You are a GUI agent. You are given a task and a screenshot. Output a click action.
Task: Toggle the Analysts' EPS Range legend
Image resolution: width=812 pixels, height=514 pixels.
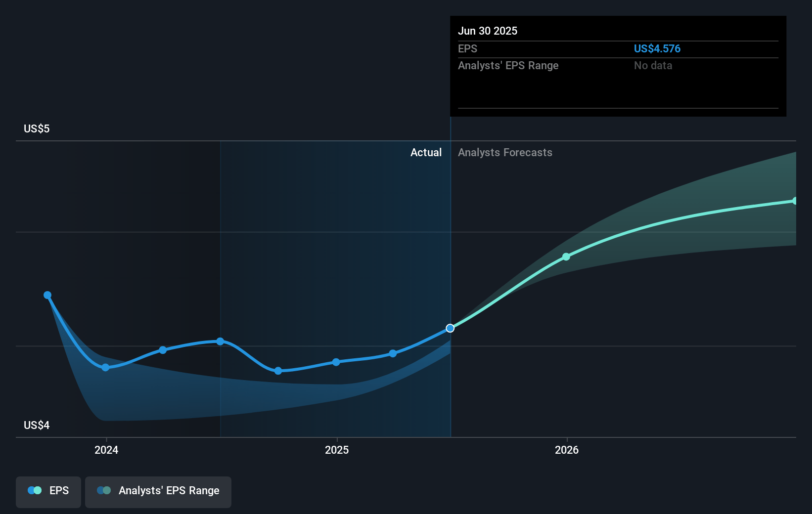pos(158,492)
